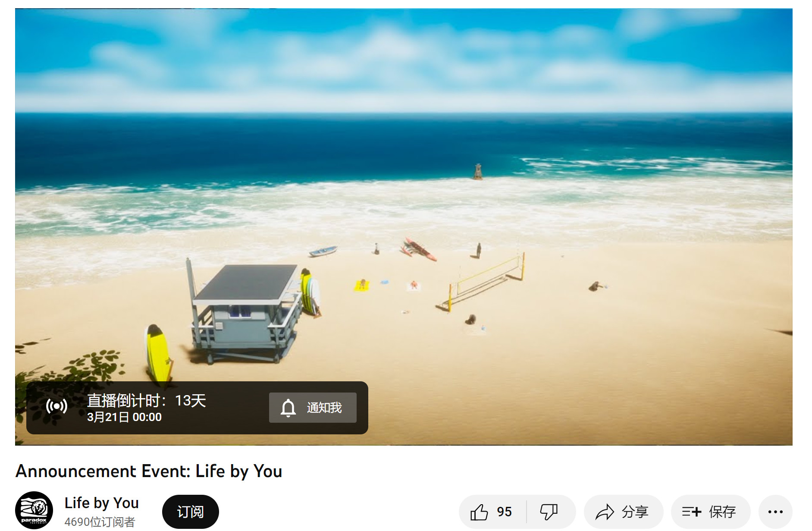812x531 pixels.
Task: Subscribe with the 订阅 button
Action: click(x=190, y=512)
